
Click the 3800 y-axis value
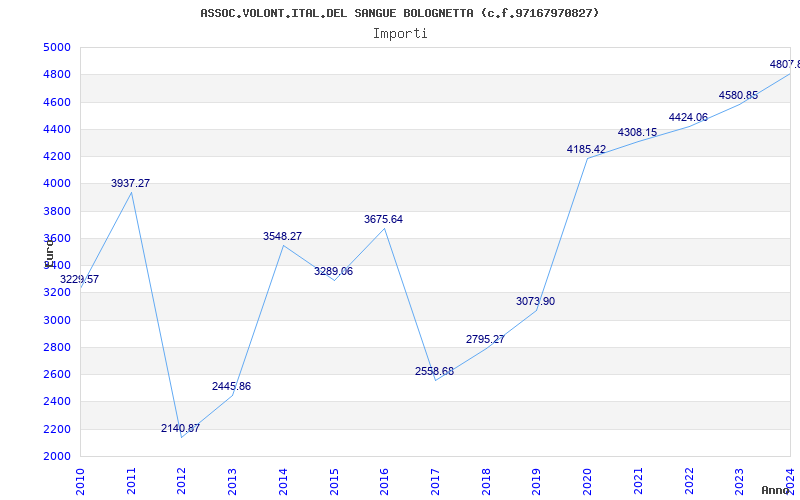coord(57,211)
